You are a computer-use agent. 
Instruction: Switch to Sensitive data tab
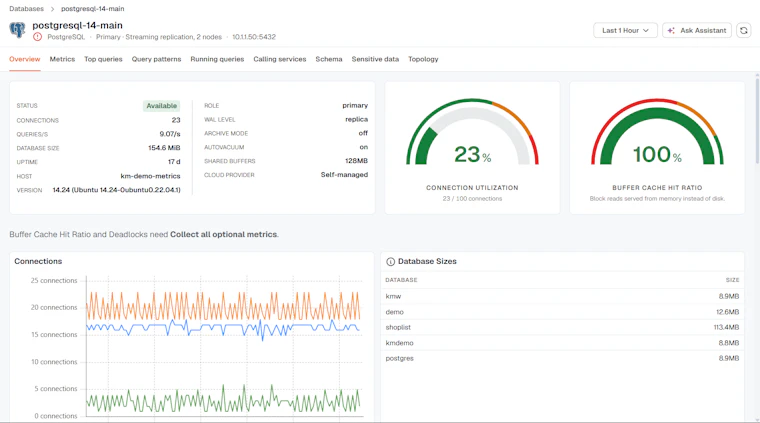[375, 59]
